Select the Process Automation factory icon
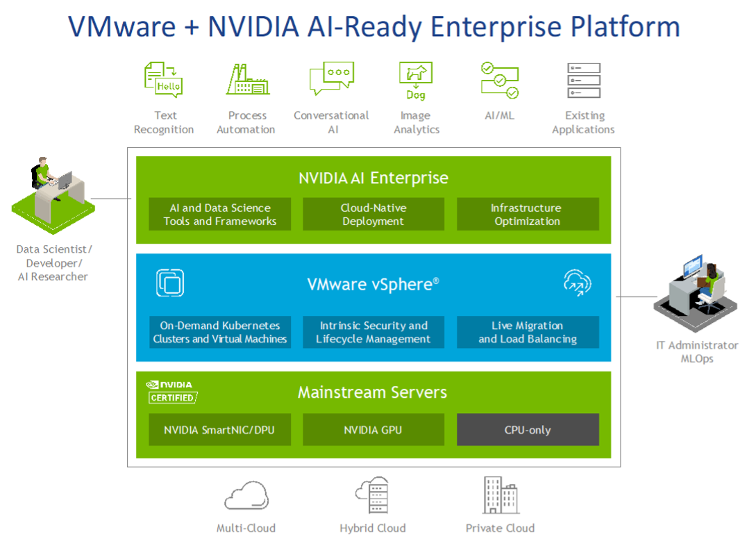 (x=247, y=80)
